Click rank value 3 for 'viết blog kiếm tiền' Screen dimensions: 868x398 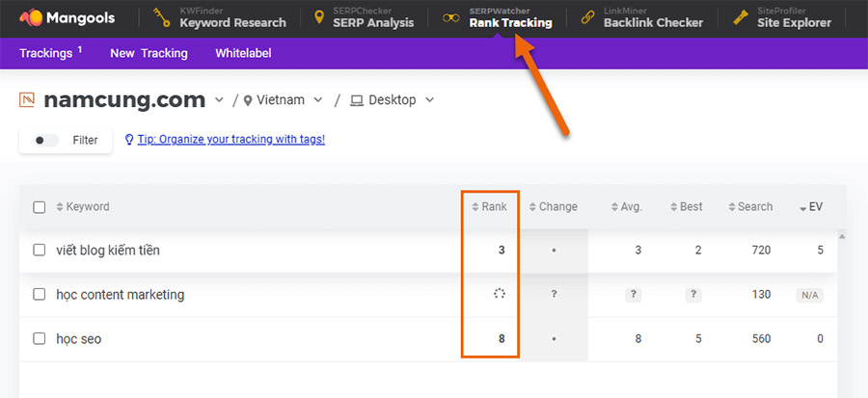pos(502,251)
